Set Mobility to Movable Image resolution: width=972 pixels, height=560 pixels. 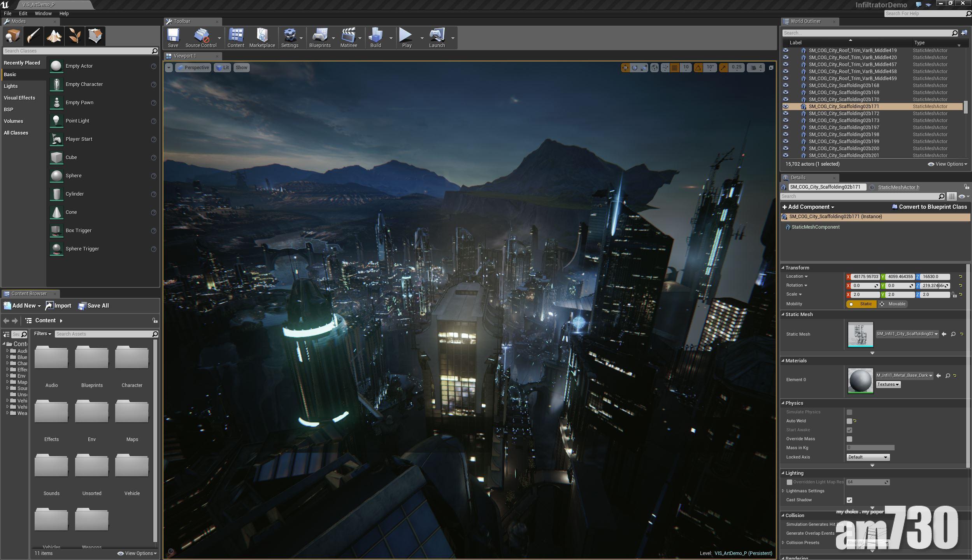[892, 304]
